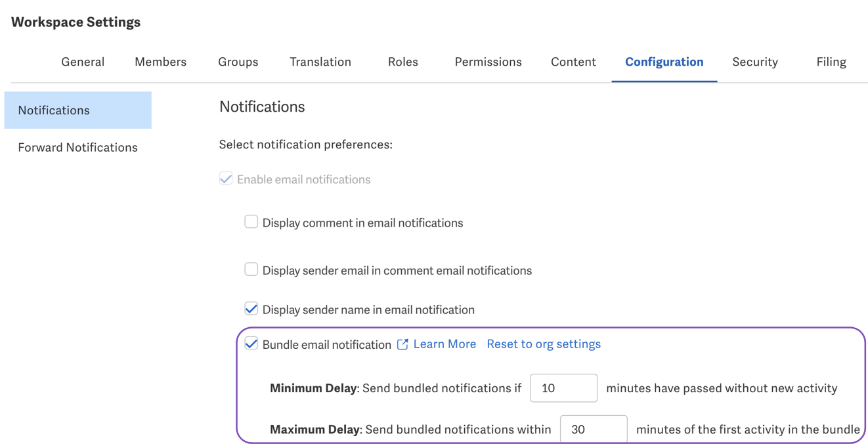Open the Translation tab

click(x=320, y=62)
